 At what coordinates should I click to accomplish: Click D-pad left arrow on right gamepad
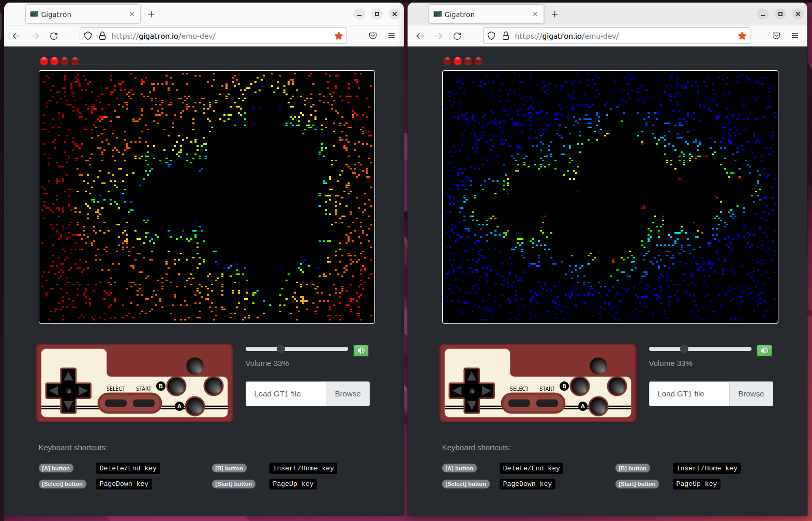tap(457, 391)
